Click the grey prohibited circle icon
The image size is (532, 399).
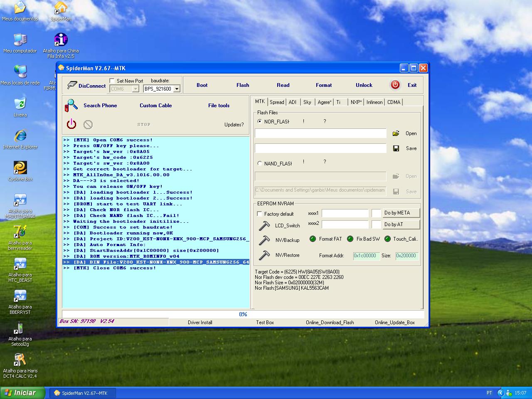pyautogui.click(x=88, y=124)
